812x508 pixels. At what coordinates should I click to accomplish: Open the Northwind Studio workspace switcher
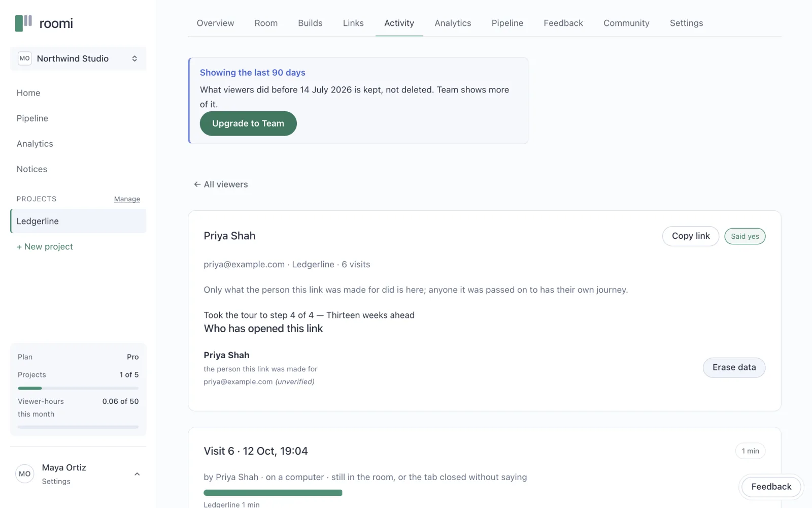(x=78, y=58)
